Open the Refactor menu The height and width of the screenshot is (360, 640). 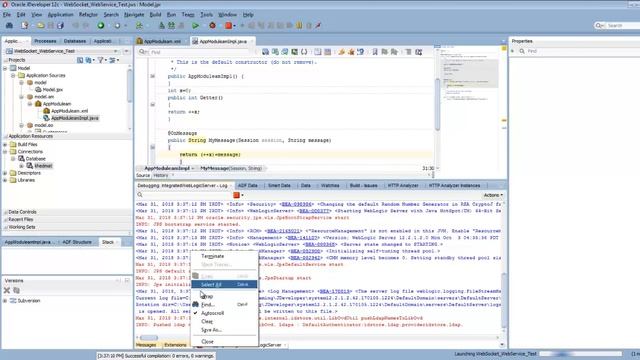coord(88,15)
